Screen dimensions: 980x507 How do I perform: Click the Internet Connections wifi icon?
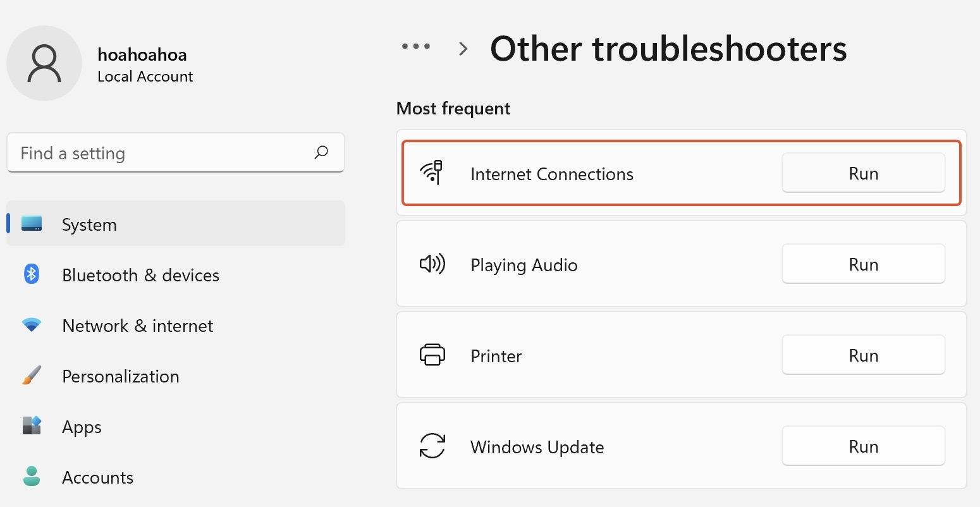click(x=432, y=173)
